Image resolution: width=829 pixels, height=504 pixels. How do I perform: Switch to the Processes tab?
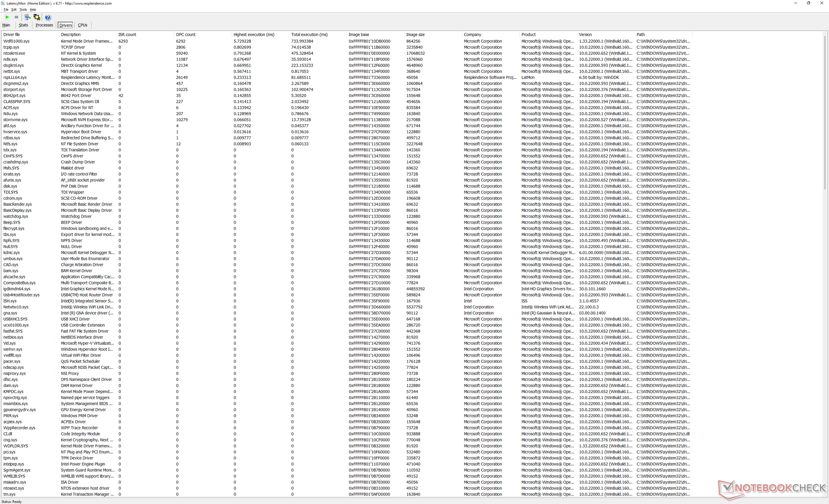tap(44, 25)
